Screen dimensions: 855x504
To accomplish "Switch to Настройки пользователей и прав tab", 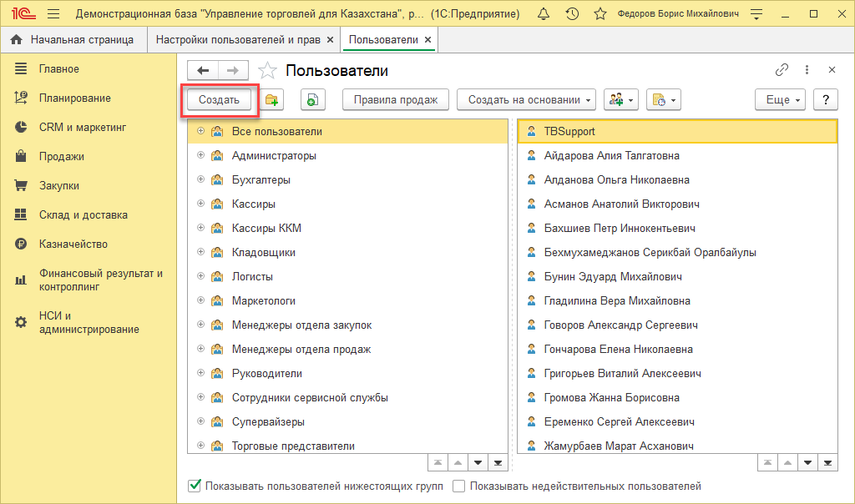I will click(239, 39).
